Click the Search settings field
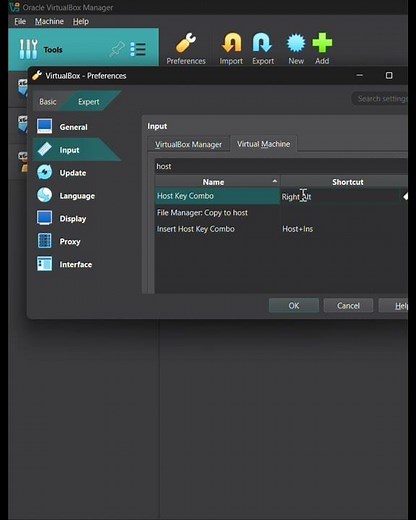This screenshot has height=520, width=416. [x=380, y=99]
